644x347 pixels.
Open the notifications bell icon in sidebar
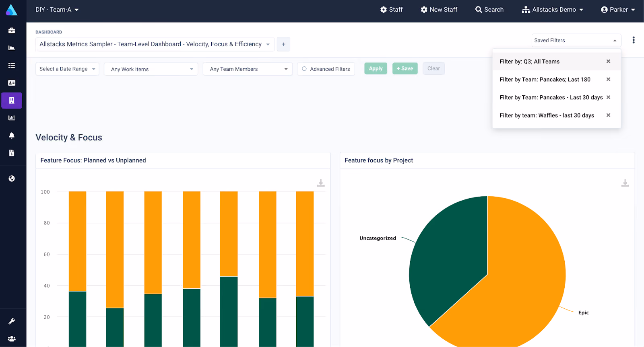point(12,136)
